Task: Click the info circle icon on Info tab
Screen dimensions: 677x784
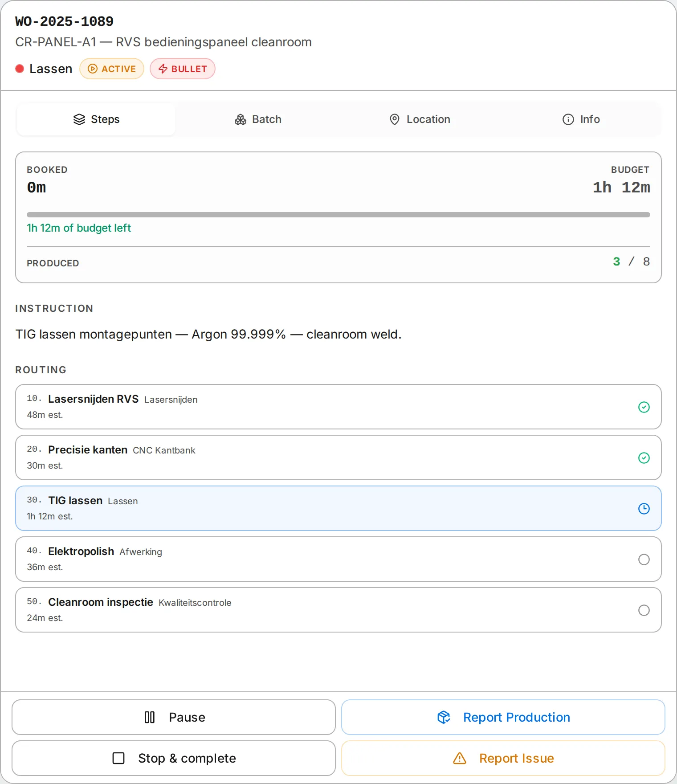Action: pyautogui.click(x=568, y=119)
